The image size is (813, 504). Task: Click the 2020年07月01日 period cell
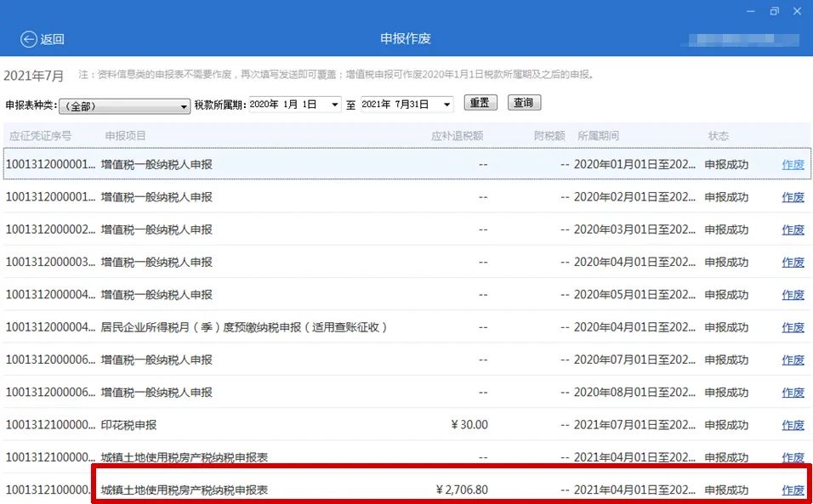pyautogui.click(x=634, y=360)
